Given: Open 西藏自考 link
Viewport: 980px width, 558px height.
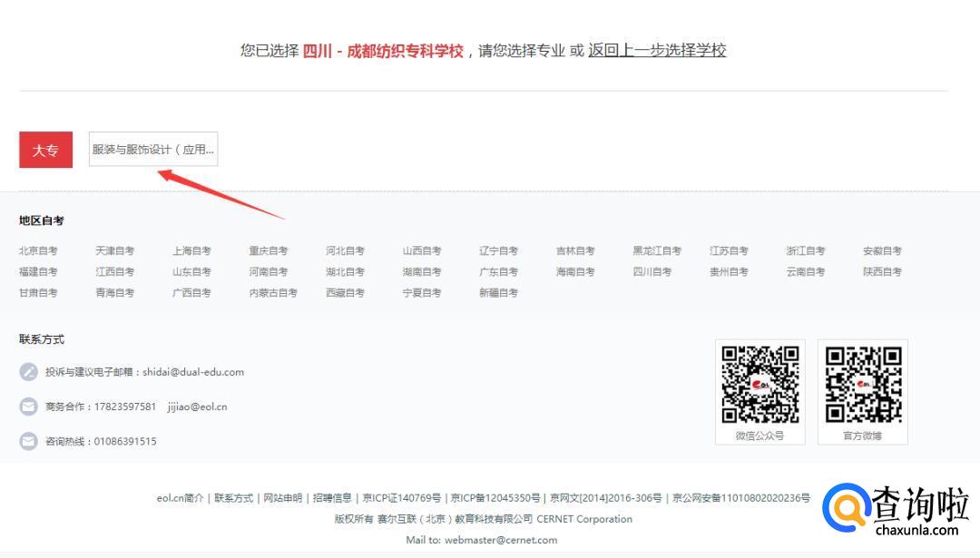Looking at the screenshot, I should pos(345,292).
